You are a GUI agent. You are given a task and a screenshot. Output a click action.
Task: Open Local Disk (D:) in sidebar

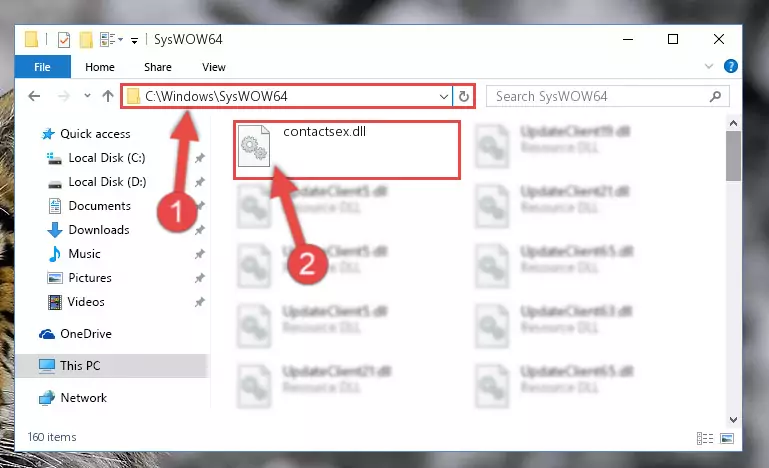(x=97, y=182)
